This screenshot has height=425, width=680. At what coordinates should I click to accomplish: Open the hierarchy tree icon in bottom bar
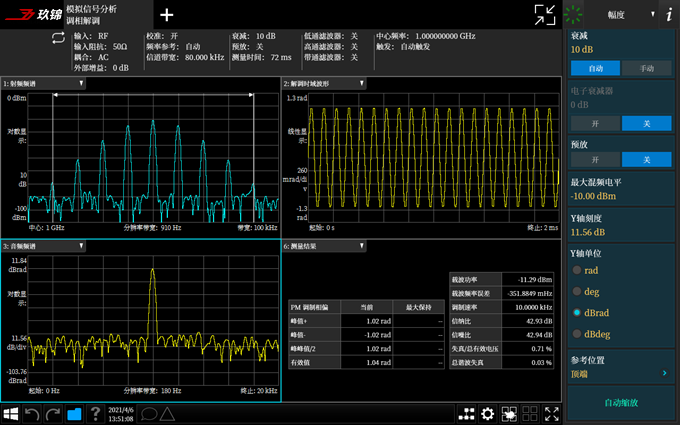(466, 414)
